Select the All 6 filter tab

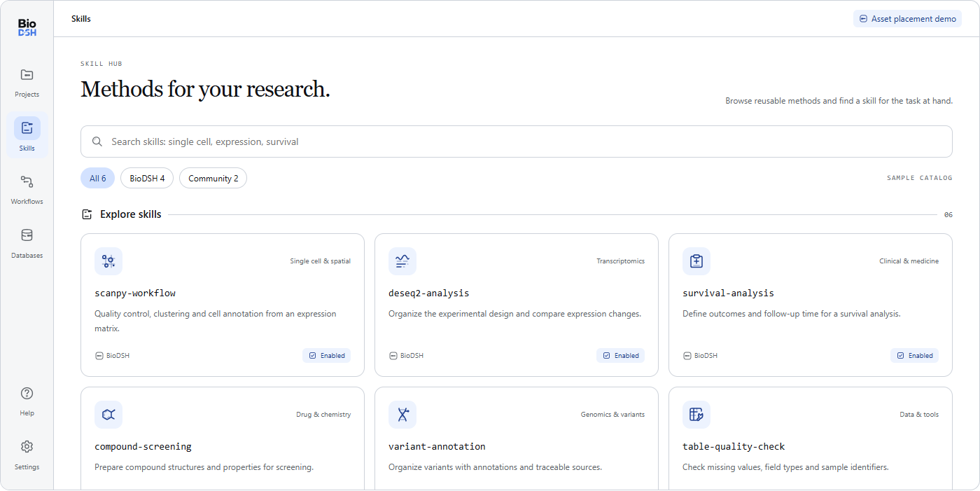(x=98, y=178)
